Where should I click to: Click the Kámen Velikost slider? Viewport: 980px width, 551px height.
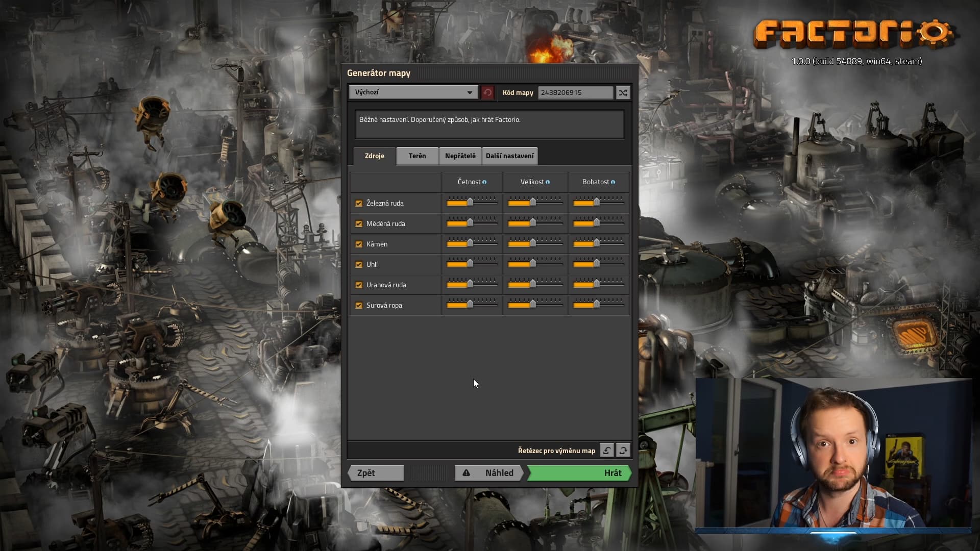tap(535, 243)
